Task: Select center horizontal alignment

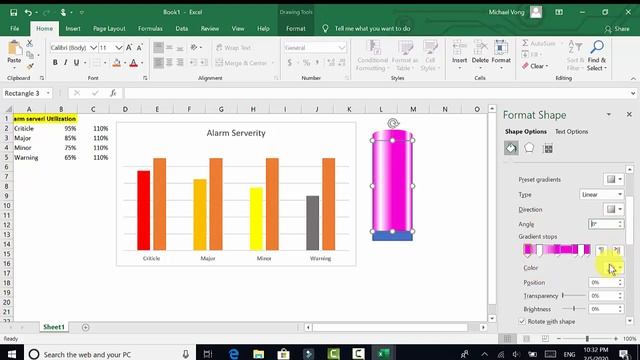Action: [x=169, y=62]
